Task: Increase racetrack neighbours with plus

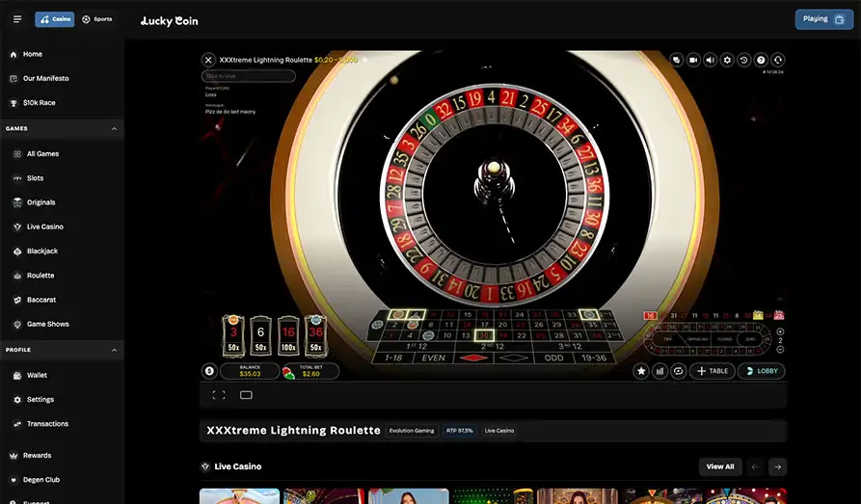Action: (x=780, y=332)
